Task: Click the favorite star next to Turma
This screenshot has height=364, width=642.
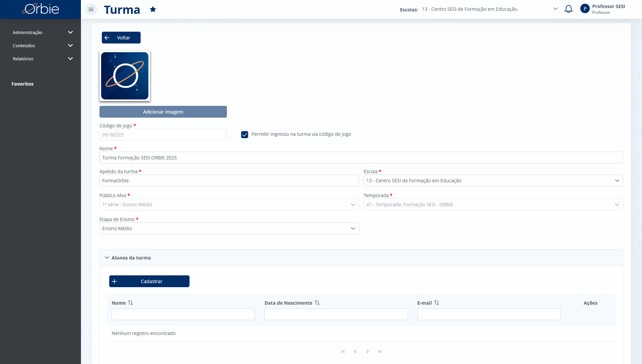Action: 153,9
